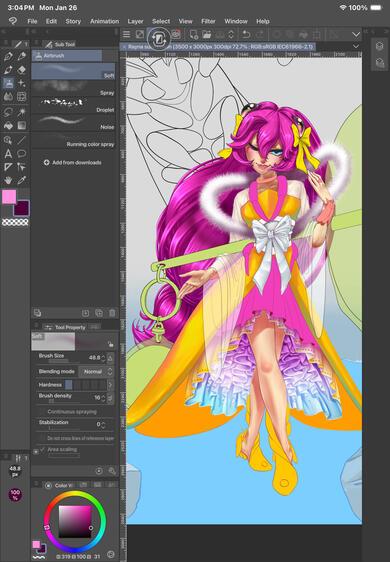Open the Clip Studio logo menu
The width and height of the screenshot is (390, 562).
click(x=13, y=21)
